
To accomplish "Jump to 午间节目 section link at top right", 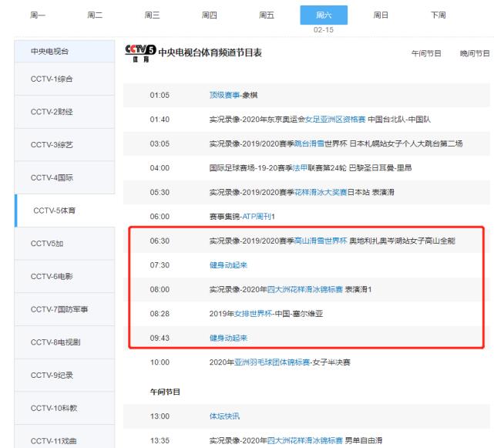I will [x=426, y=54].
